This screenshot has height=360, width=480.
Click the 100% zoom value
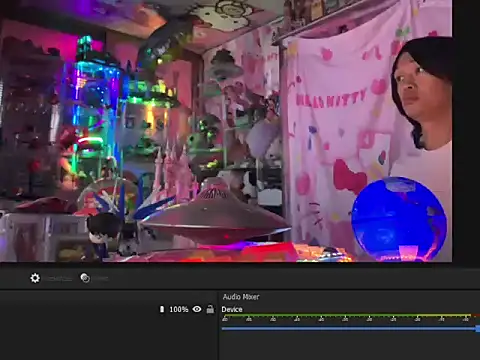click(x=179, y=309)
